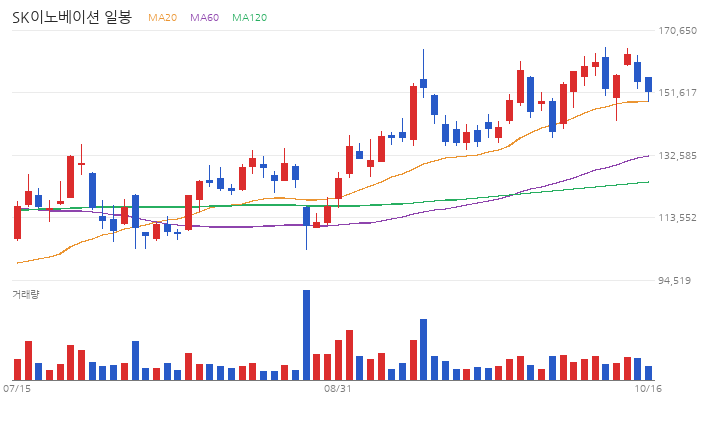720x440 pixels.
Task: Click the 113,552 price axis label
Action: (677, 218)
